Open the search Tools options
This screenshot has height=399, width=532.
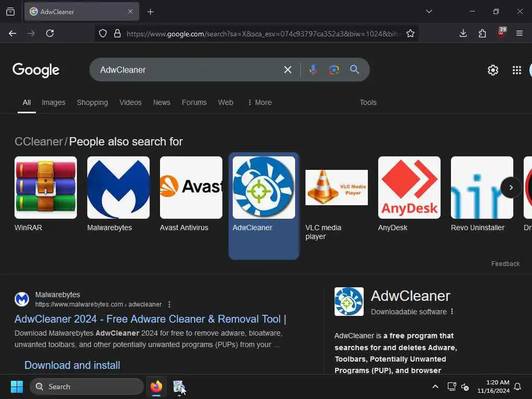pyautogui.click(x=368, y=102)
